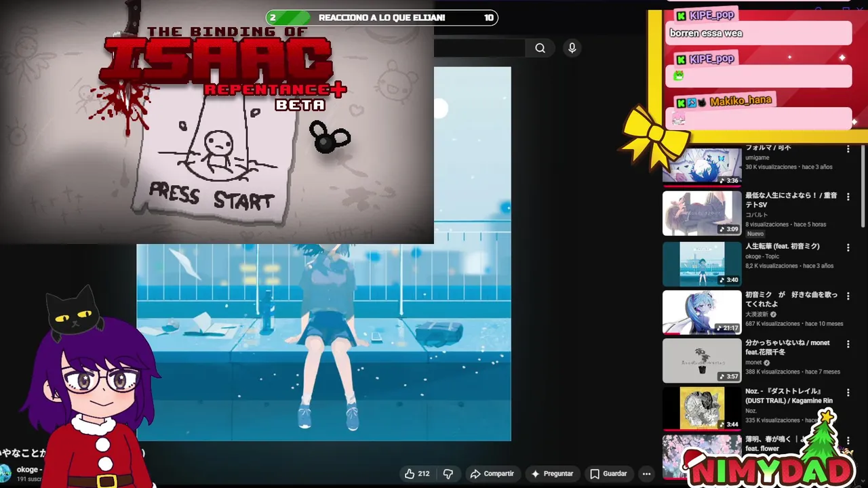Click the voice search microphone icon
The width and height of the screenshot is (868, 488).
click(x=572, y=48)
